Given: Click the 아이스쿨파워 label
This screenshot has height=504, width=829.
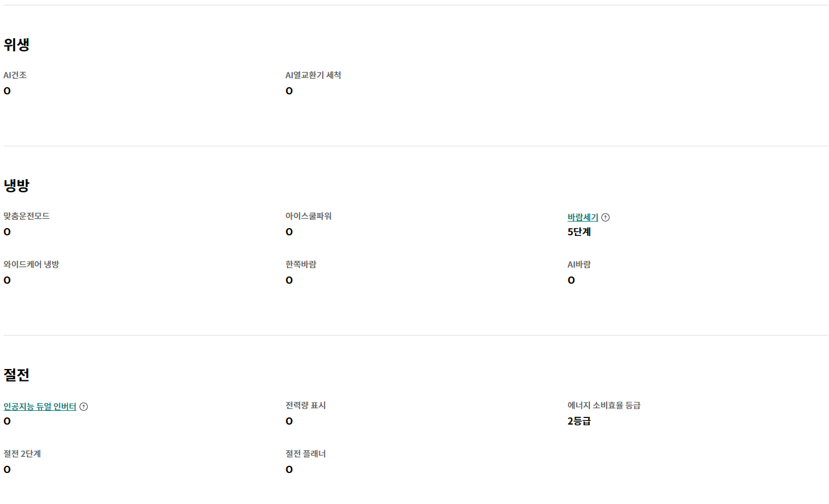Looking at the screenshot, I should [x=308, y=216].
